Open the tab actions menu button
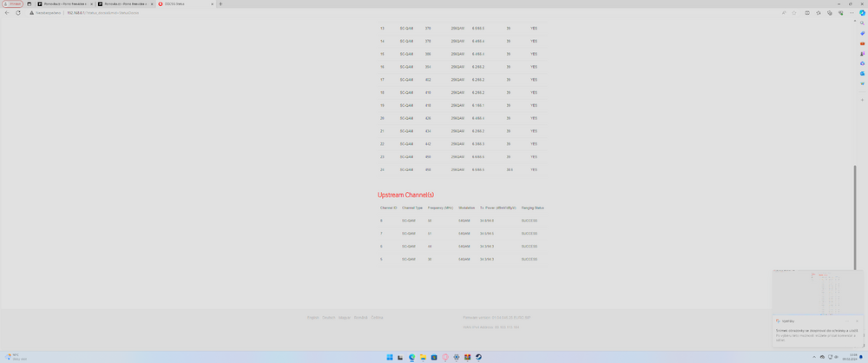868x363 pixels. 30,3
